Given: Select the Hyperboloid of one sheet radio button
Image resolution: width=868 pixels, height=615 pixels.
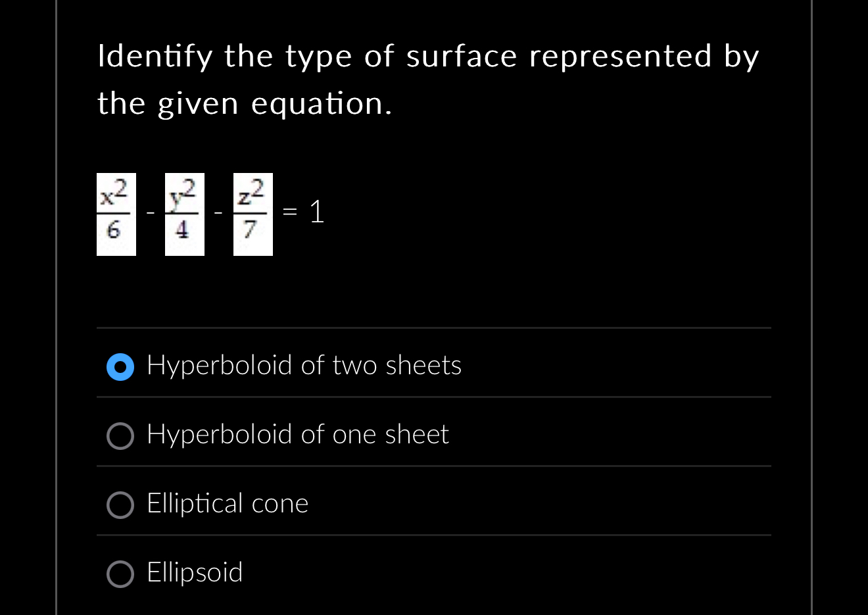Looking at the screenshot, I should (120, 435).
